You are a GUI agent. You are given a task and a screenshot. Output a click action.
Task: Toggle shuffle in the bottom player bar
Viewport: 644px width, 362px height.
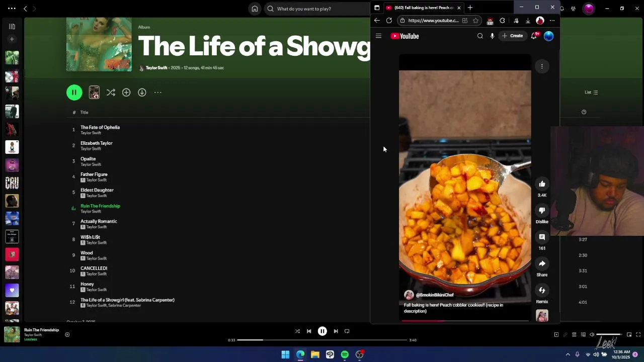pos(297,331)
